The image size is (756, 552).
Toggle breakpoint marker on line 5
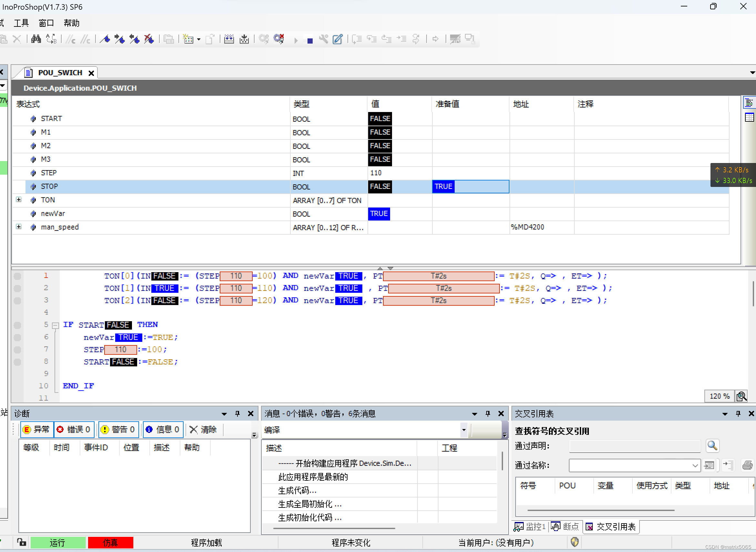coord(17,325)
